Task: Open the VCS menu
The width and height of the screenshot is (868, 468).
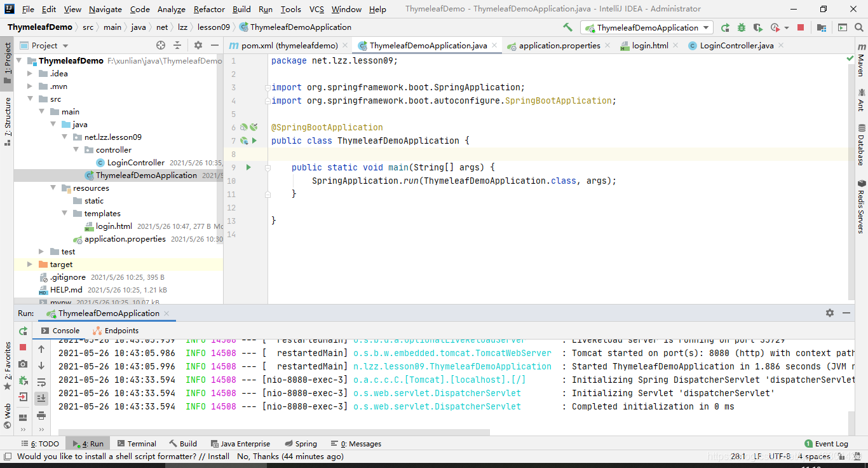Action: tap(316, 9)
